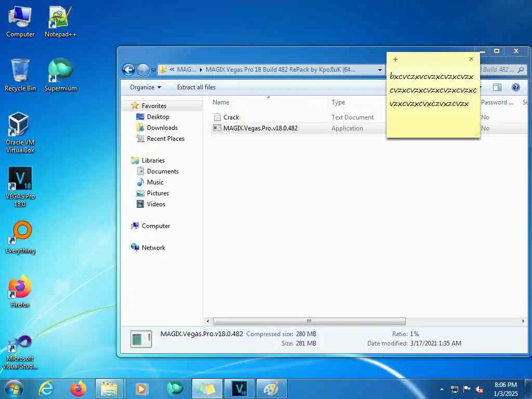Open the Organize dropdown menu
The height and width of the screenshot is (399, 532).
coord(145,87)
